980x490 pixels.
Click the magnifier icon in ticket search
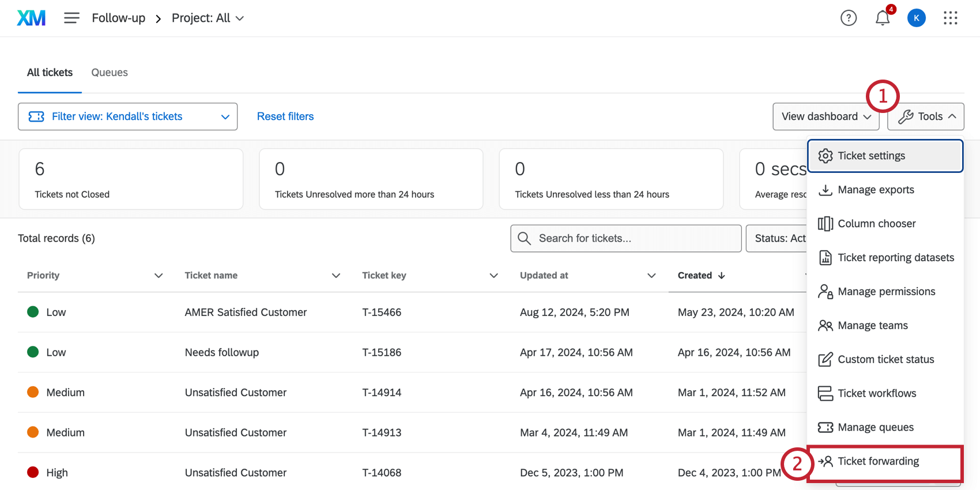tap(524, 239)
